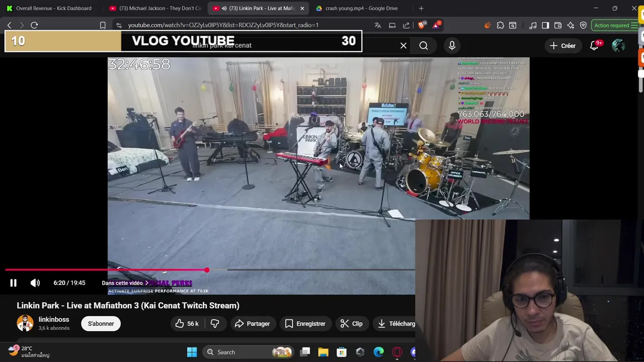Dislike the video with thumbs down

point(215,324)
